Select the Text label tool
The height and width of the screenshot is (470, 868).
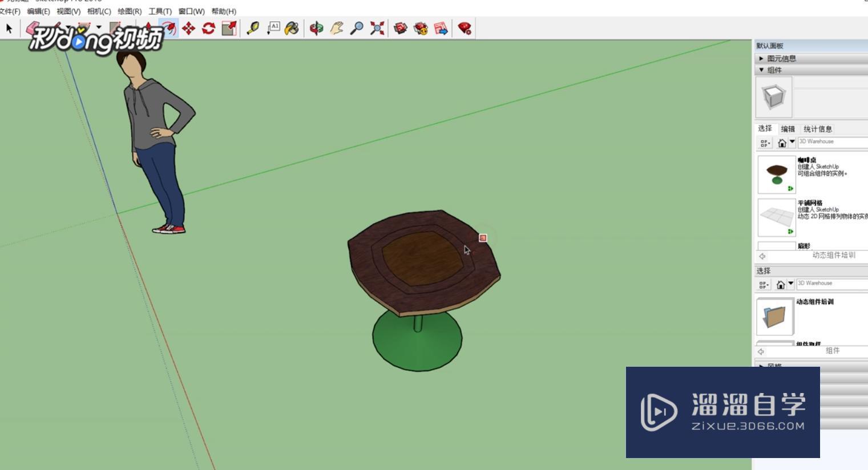point(273,28)
